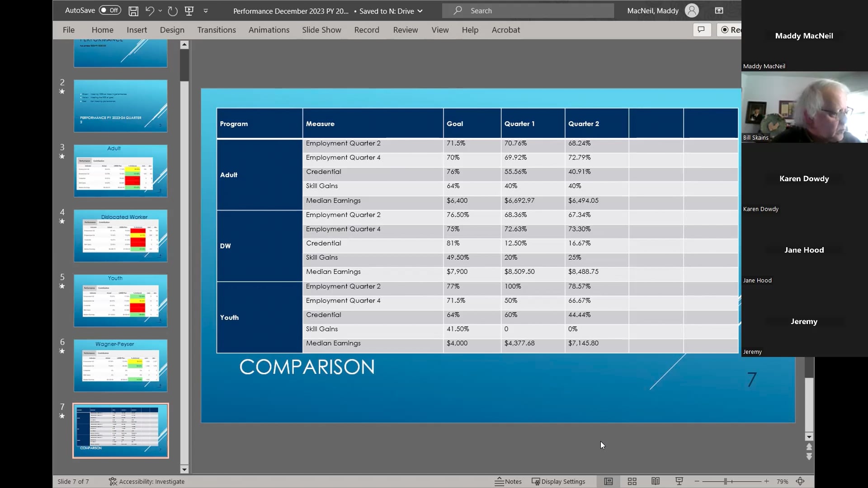868x488 pixels.
Task: Open the Comments pane icon
Action: pos(701,30)
